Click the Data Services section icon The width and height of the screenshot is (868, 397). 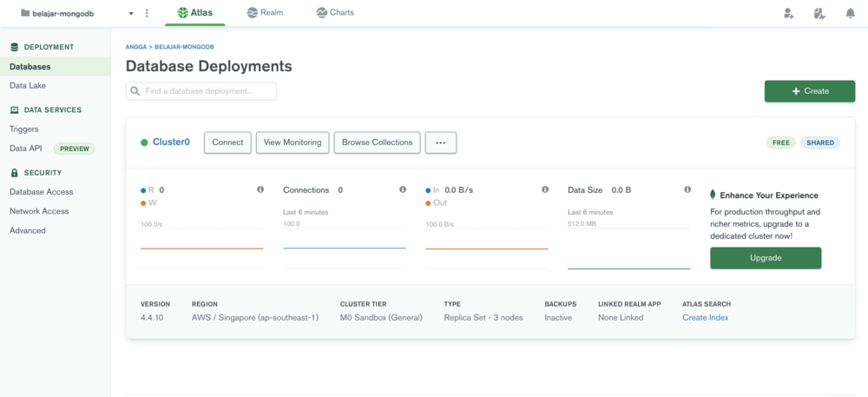(15, 110)
